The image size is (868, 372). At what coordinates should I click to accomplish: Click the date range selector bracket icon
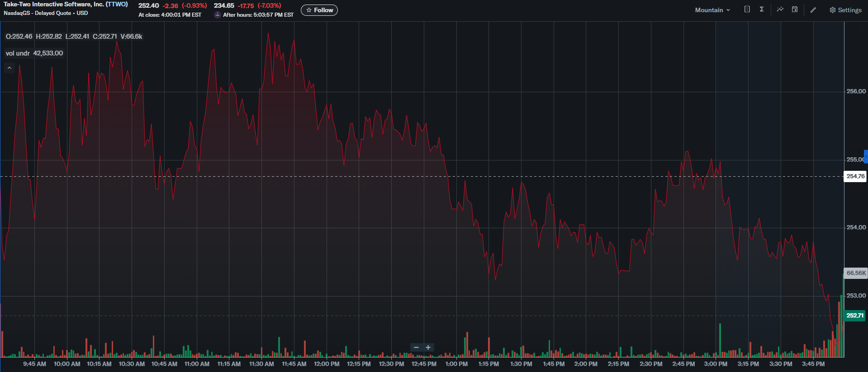click(747, 9)
